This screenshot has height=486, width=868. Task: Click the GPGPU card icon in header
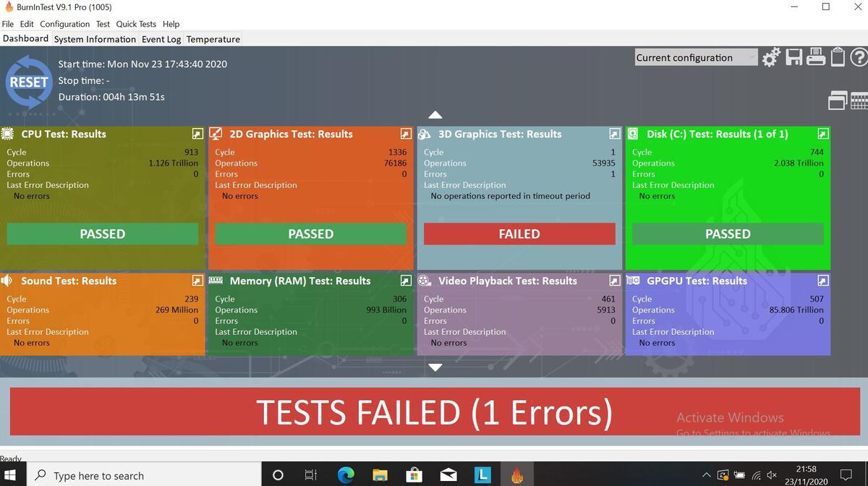[x=633, y=281]
